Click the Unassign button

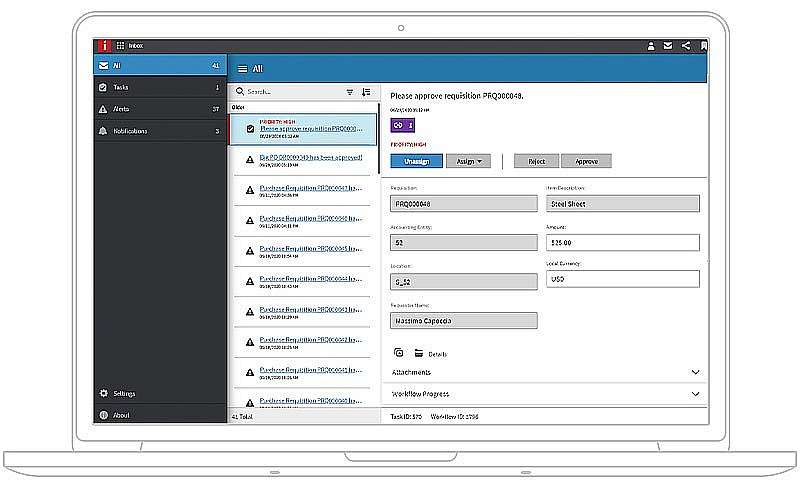pos(416,161)
